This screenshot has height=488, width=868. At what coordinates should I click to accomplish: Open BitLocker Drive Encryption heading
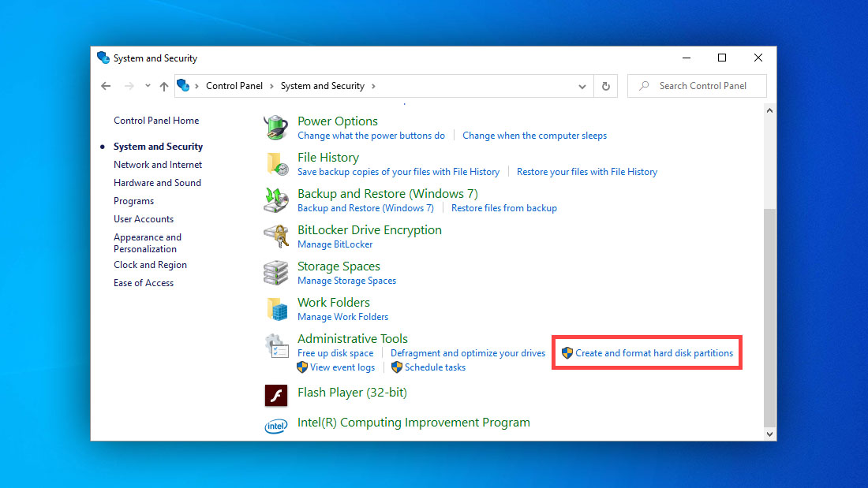[x=369, y=230]
